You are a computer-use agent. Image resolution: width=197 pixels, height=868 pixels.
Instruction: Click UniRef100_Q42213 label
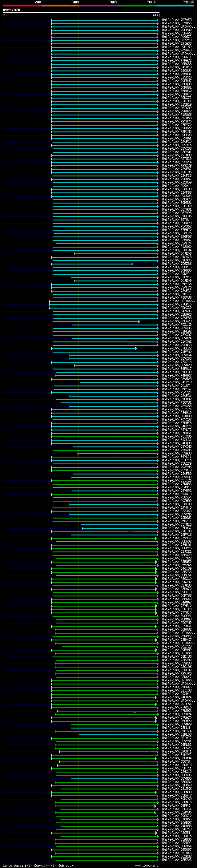coord(177,382)
